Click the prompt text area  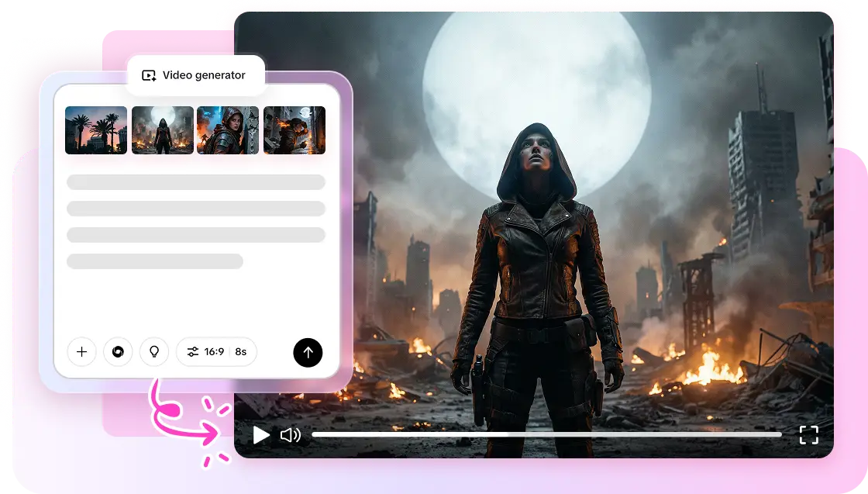pos(196,222)
